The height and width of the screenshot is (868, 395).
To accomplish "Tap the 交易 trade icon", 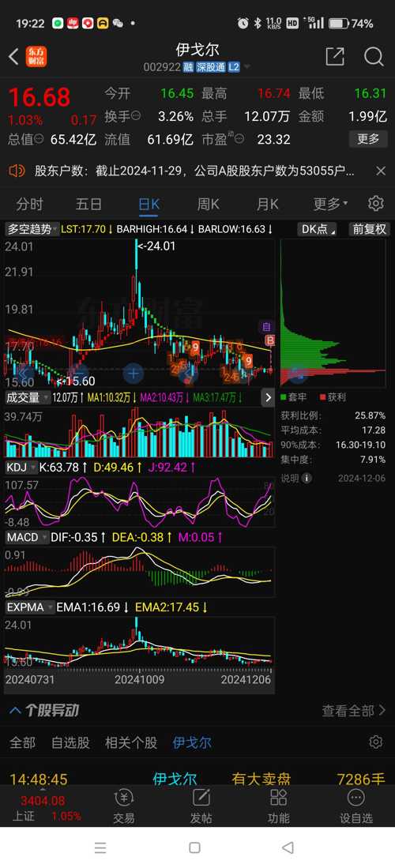I will pyautogui.click(x=123, y=807).
